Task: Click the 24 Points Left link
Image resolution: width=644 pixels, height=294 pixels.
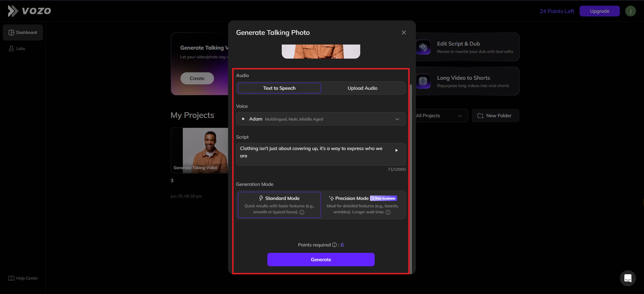Action: coord(557,11)
